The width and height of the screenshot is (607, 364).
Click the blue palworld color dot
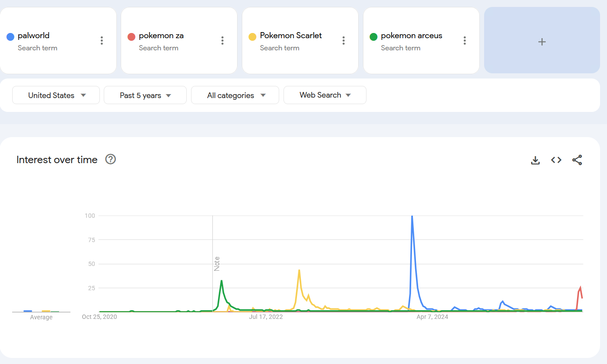[x=10, y=37]
